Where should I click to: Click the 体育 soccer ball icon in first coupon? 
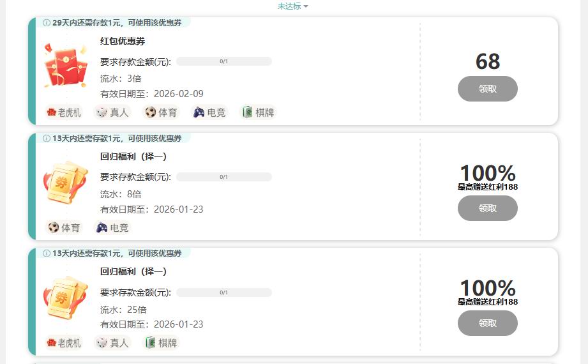point(151,112)
